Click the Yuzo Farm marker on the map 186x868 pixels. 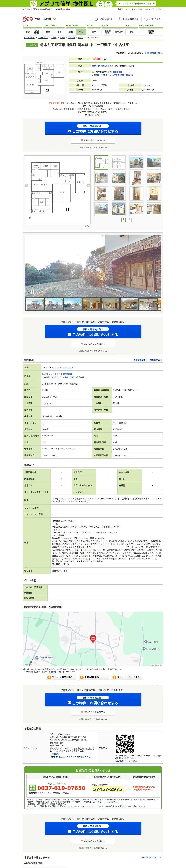pyautogui.click(x=146, y=642)
